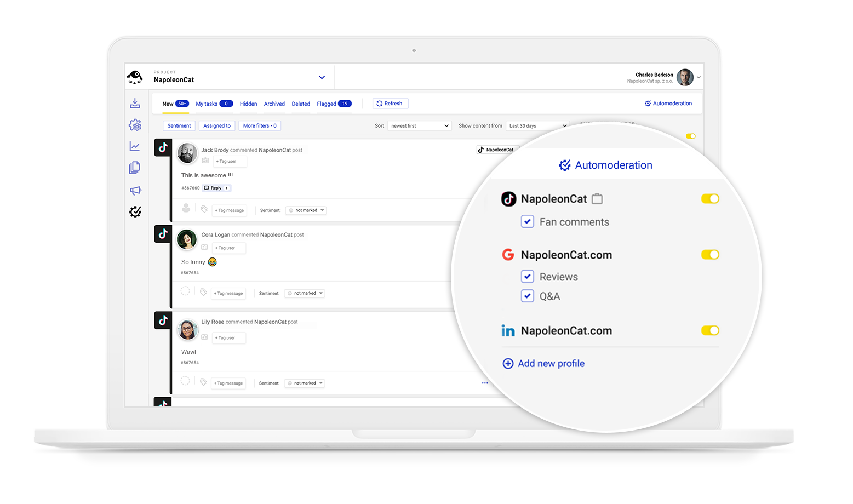Click Add new profile link
This screenshot has width=853, height=504.
[x=543, y=363]
